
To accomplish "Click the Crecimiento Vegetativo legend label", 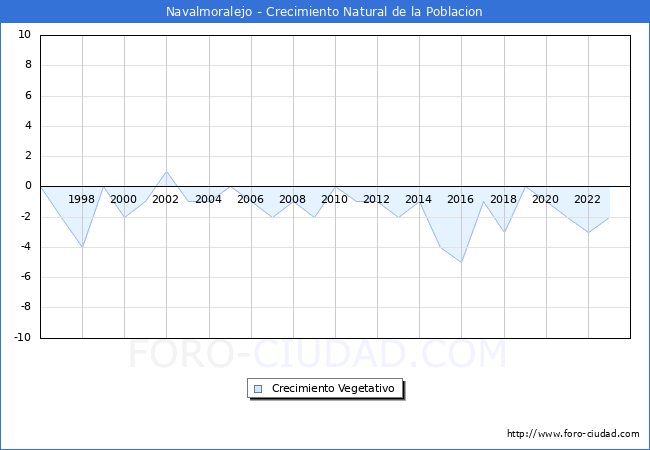I will (333, 388).
